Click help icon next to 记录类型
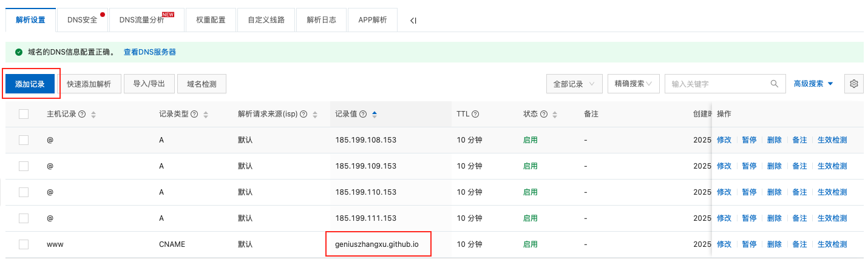868x259 pixels. 194,114
